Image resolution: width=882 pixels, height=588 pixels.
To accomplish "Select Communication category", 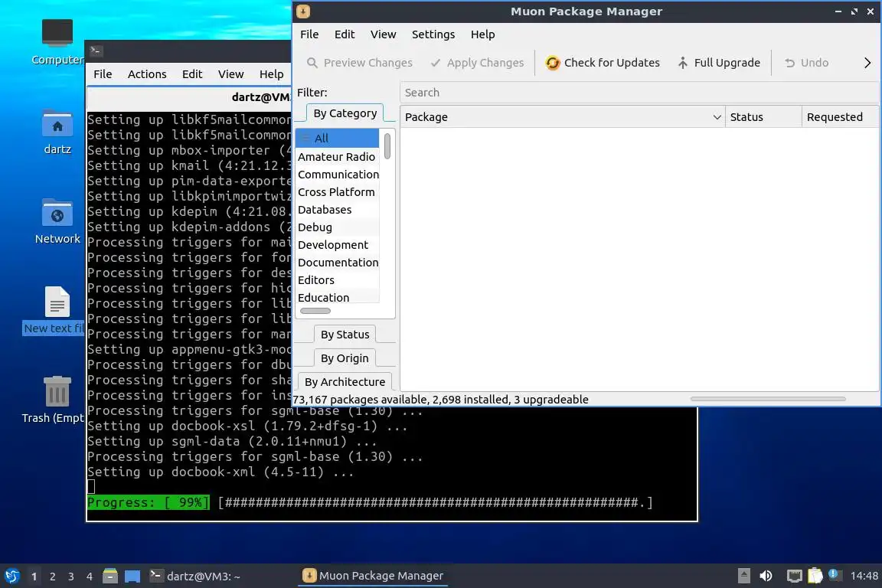I will (338, 175).
